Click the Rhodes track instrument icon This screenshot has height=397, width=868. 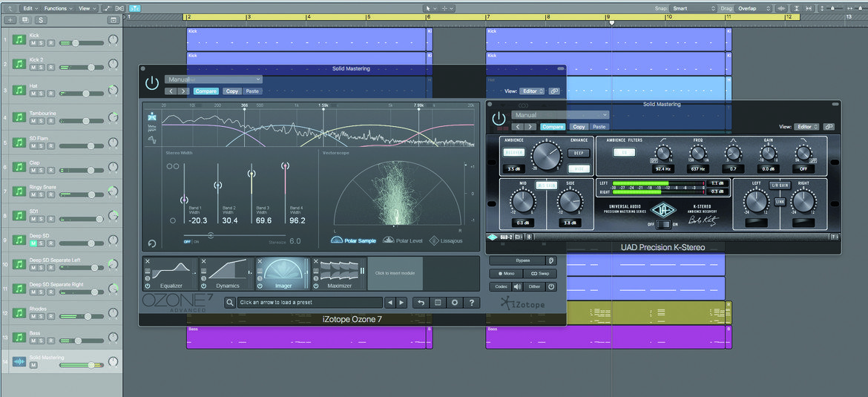(x=19, y=313)
